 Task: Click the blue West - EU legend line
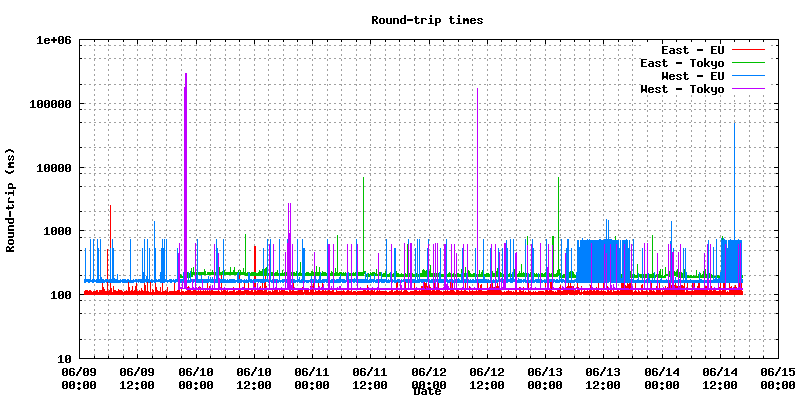[x=748, y=76]
